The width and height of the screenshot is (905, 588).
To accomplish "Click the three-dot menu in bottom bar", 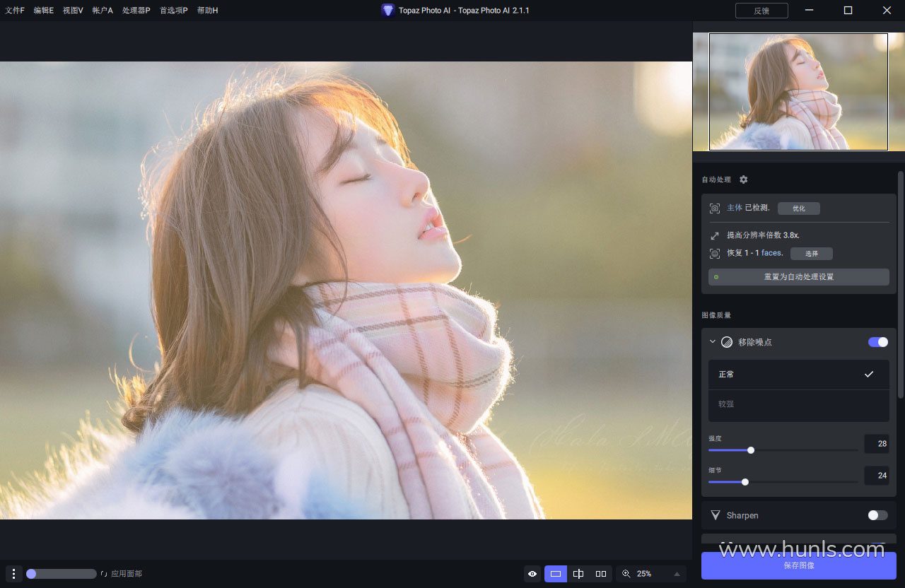I will 13,574.
